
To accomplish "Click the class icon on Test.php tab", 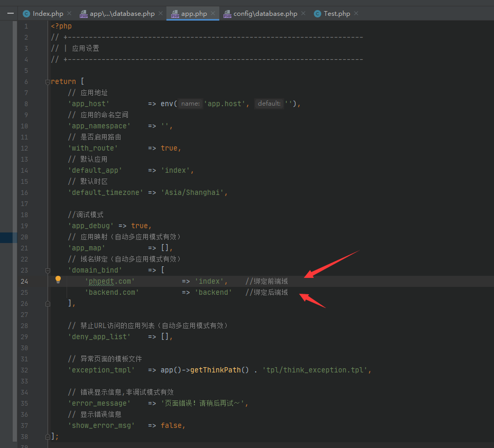I will [318, 14].
